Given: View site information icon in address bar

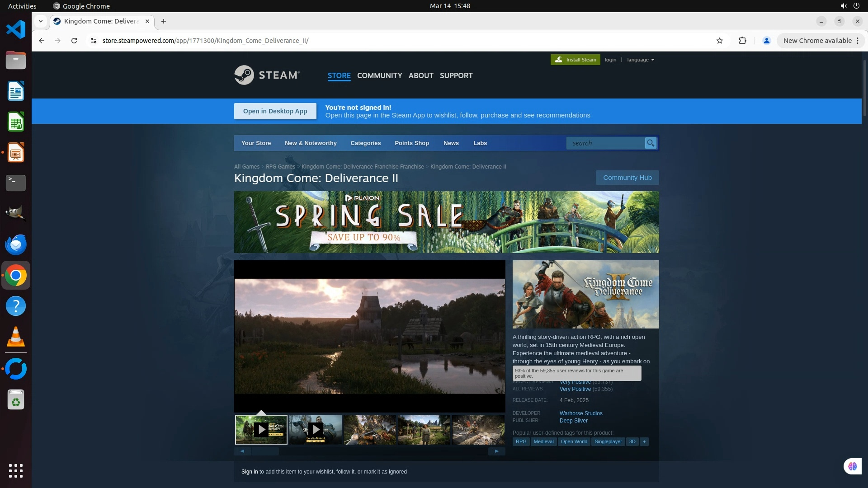Looking at the screenshot, I should point(94,41).
